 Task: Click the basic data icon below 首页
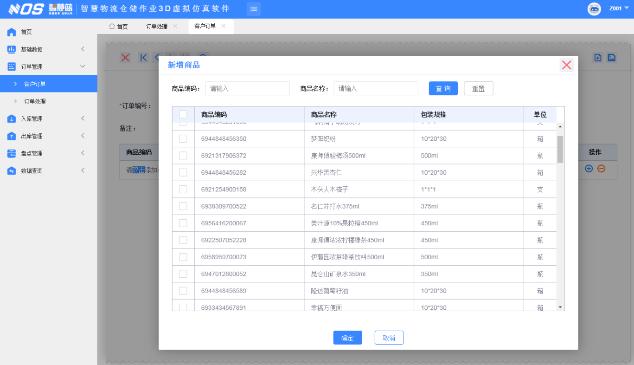pyautogui.click(x=11, y=49)
